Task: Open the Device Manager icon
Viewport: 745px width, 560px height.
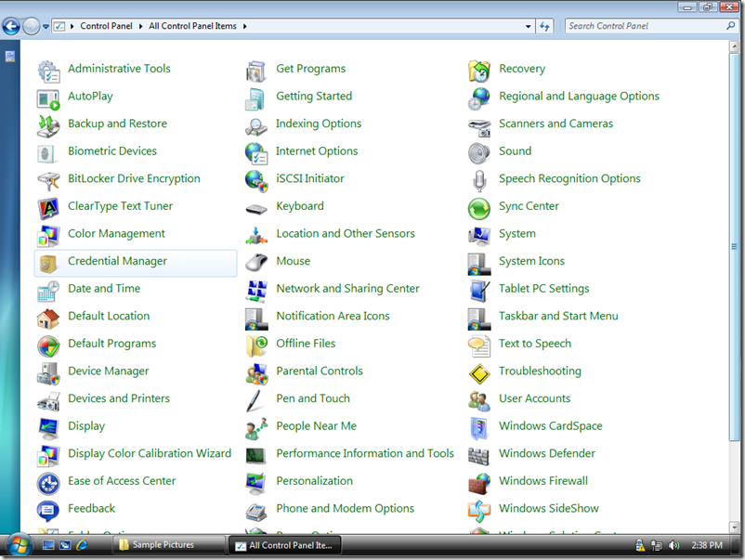Action: (x=48, y=374)
